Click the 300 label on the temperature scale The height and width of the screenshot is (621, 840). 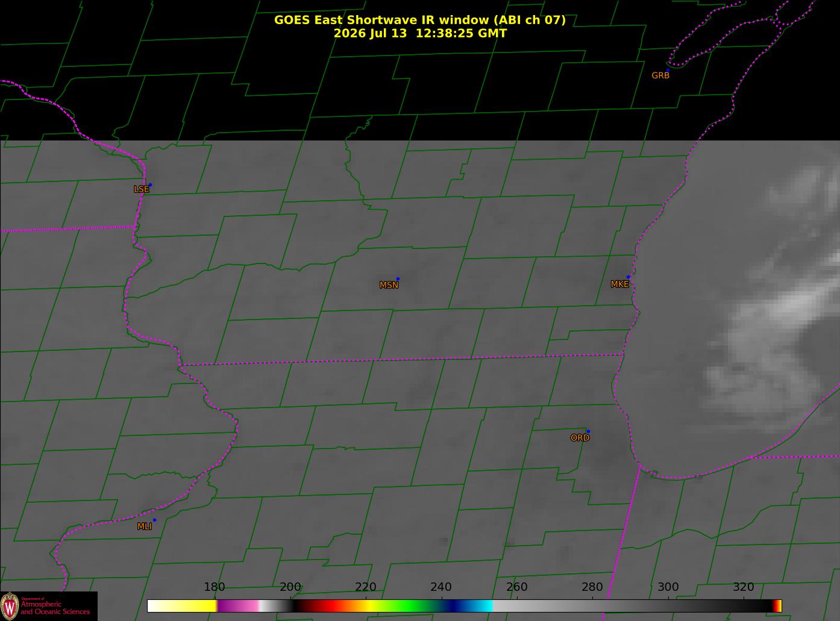(668, 587)
